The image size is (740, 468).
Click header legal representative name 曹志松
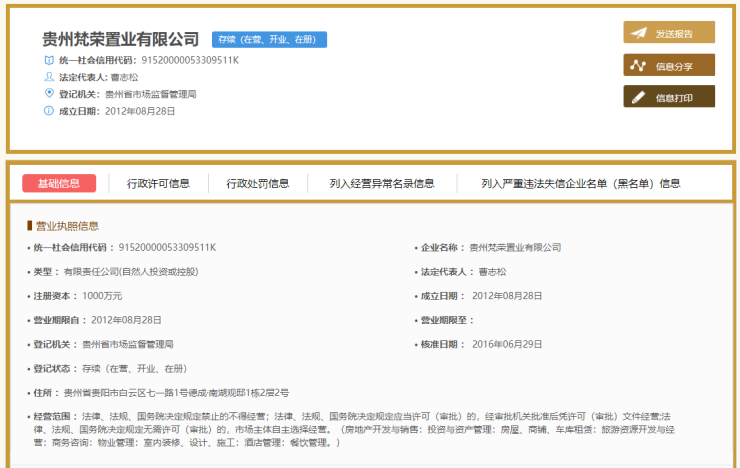[125, 77]
